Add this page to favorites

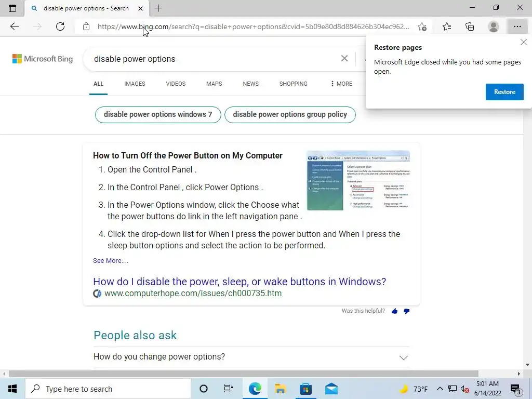(x=422, y=26)
